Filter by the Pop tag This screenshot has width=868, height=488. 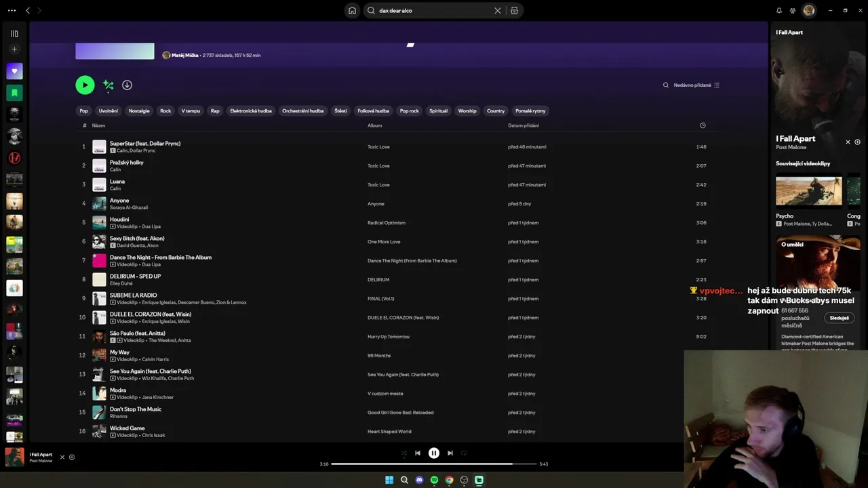point(84,111)
